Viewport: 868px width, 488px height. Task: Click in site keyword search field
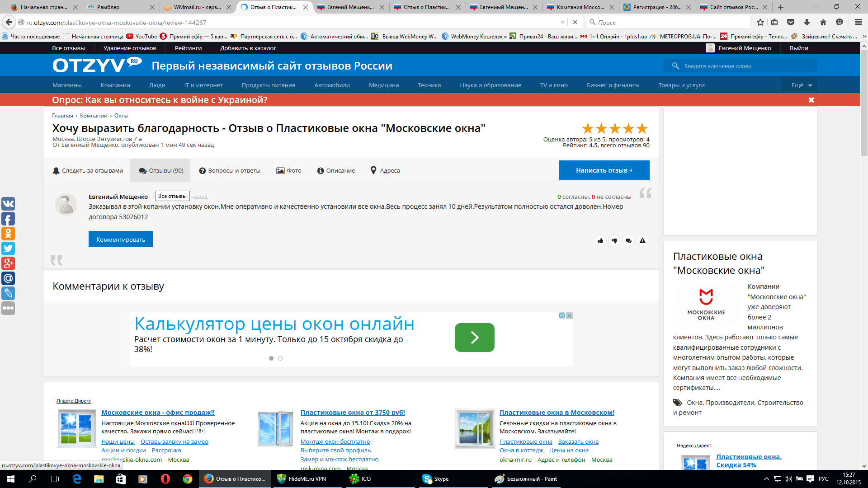click(x=741, y=66)
